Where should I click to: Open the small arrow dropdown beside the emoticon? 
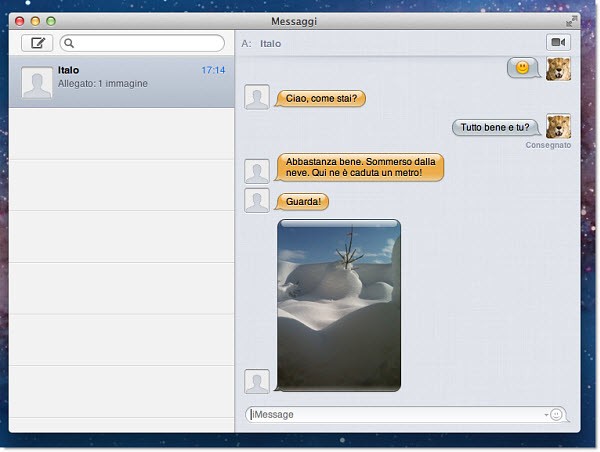click(546, 415)
